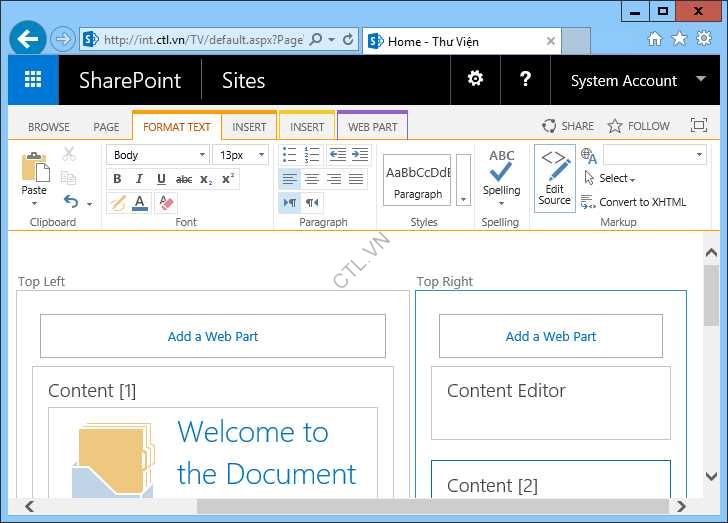
Task: Click the Edit Source button
Action: (554, 178)
